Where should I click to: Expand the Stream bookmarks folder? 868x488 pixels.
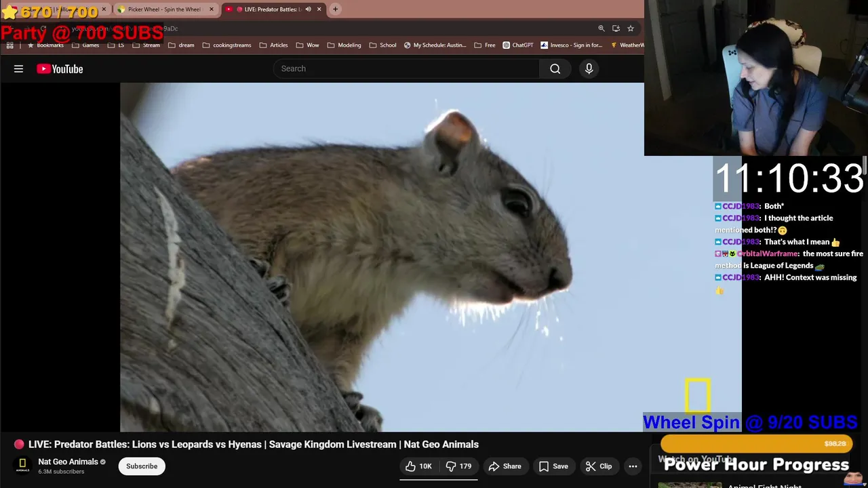coord(146,45)
